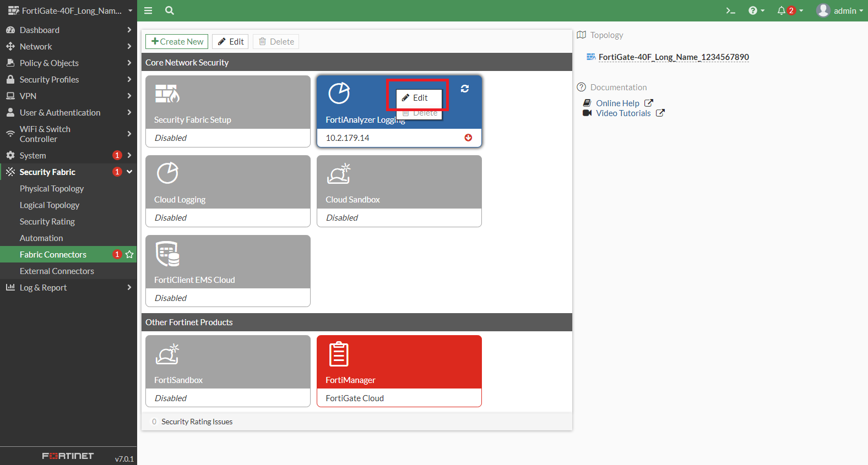Click the red down status icon
868x465 pixels.
468,138
